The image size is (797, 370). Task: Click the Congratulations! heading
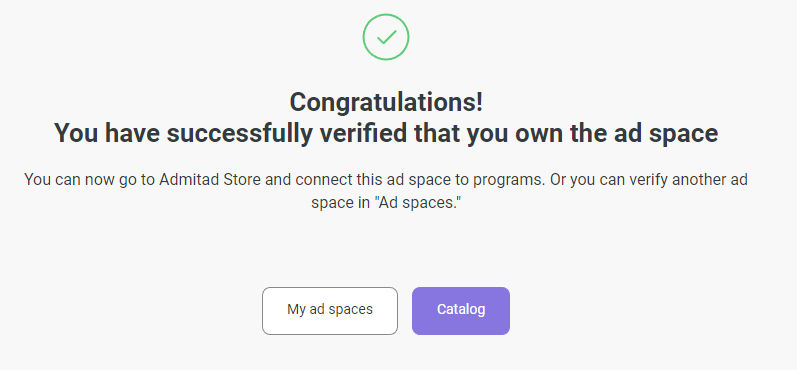point(386,103)
